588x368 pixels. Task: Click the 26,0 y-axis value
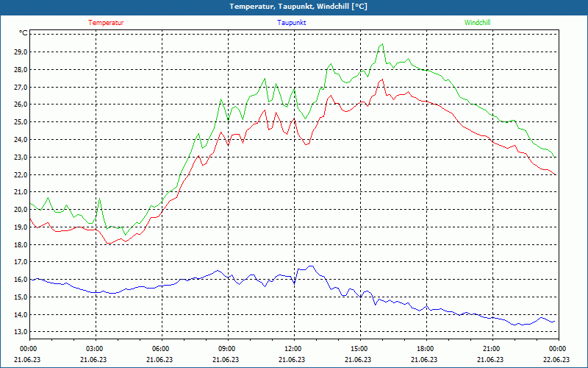[x=21, y=105]
